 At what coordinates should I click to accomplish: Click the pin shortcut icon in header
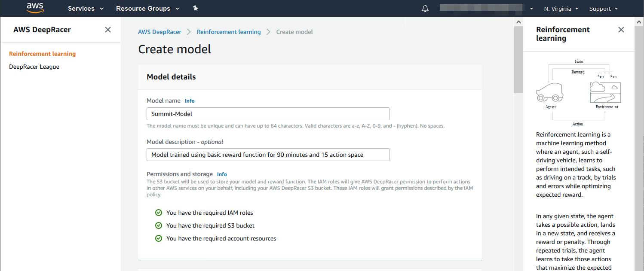click(x=196, y=8)
